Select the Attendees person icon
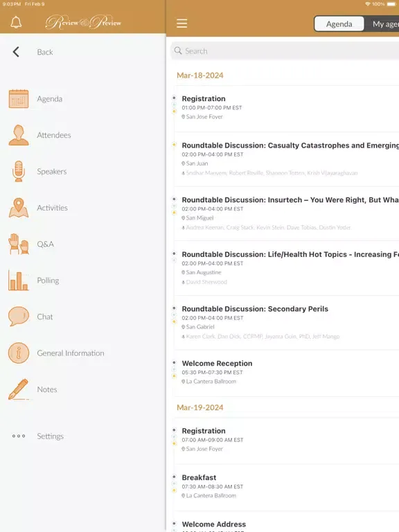 tap(19, 135)
